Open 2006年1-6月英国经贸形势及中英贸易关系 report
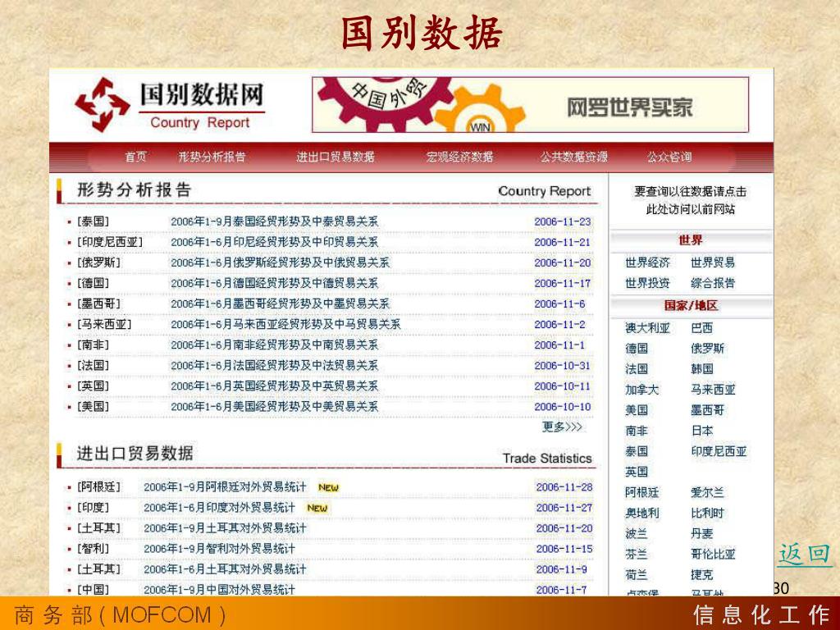The image size is (840, 630). [274, 386]
